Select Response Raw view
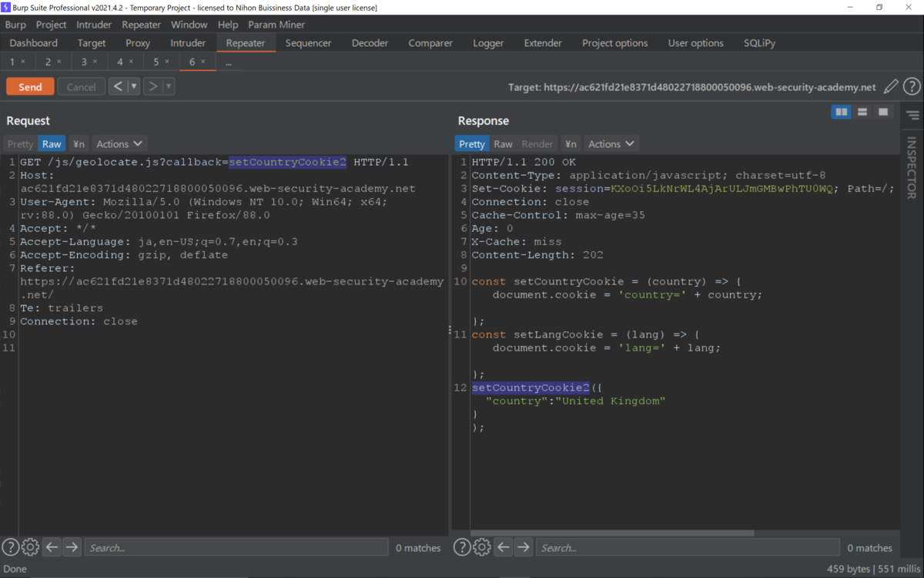Viewport: 924px width, 578px height. (x=503, y=144)
